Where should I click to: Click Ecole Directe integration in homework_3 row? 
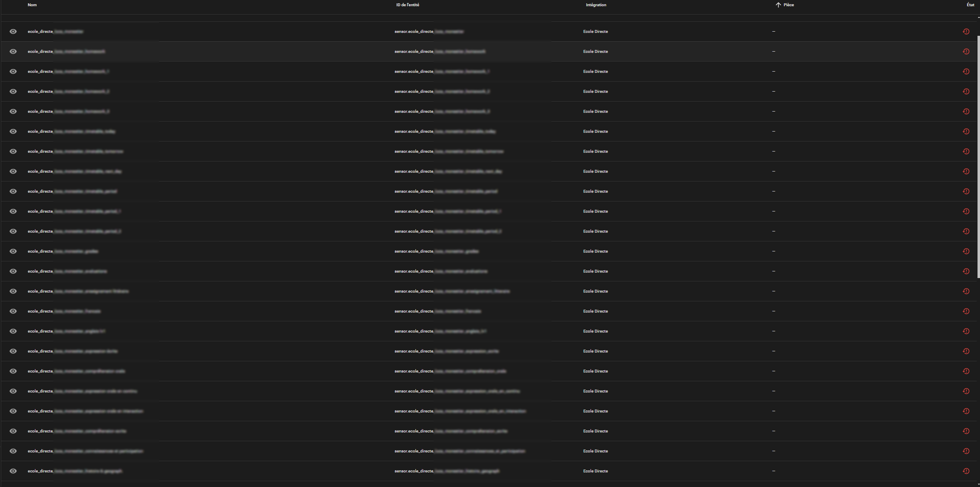click(595, 112)
